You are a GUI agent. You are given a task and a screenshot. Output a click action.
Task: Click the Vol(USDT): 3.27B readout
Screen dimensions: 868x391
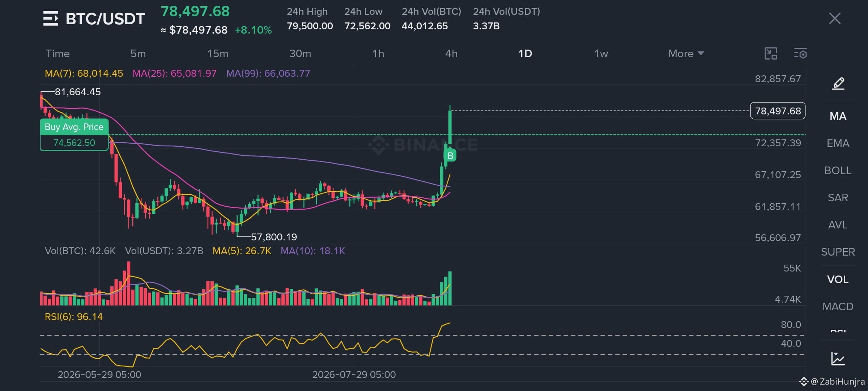pyautogui.click(x=164, y=251)
